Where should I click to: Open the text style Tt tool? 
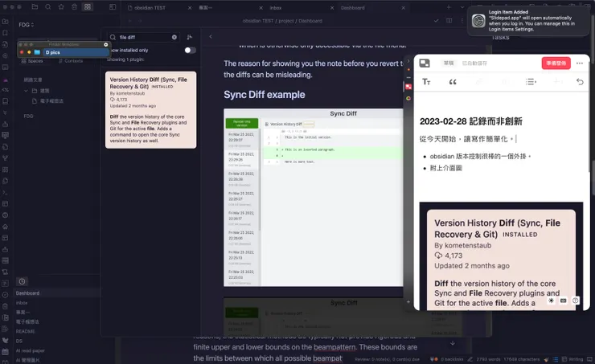tap(426, 82)
